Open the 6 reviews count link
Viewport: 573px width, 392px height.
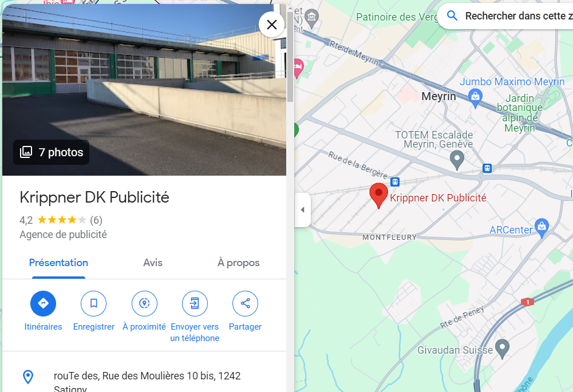click(x=96, y=220)
